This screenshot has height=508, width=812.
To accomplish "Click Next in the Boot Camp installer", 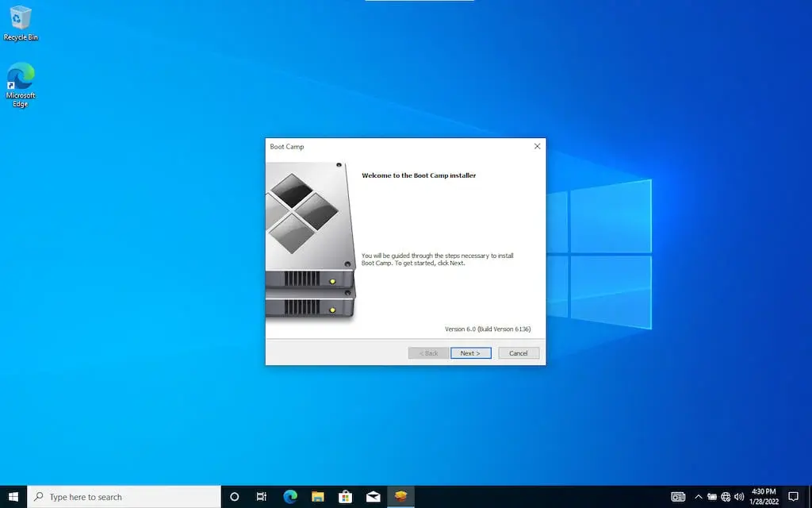I will pos(471,353).
